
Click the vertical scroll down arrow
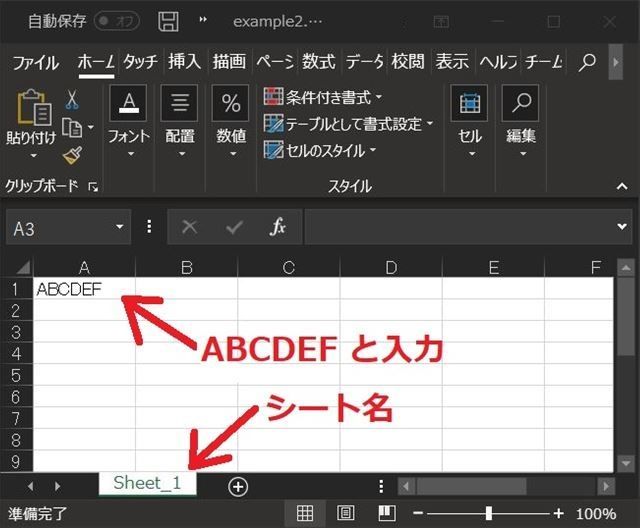tap(626, 463)
